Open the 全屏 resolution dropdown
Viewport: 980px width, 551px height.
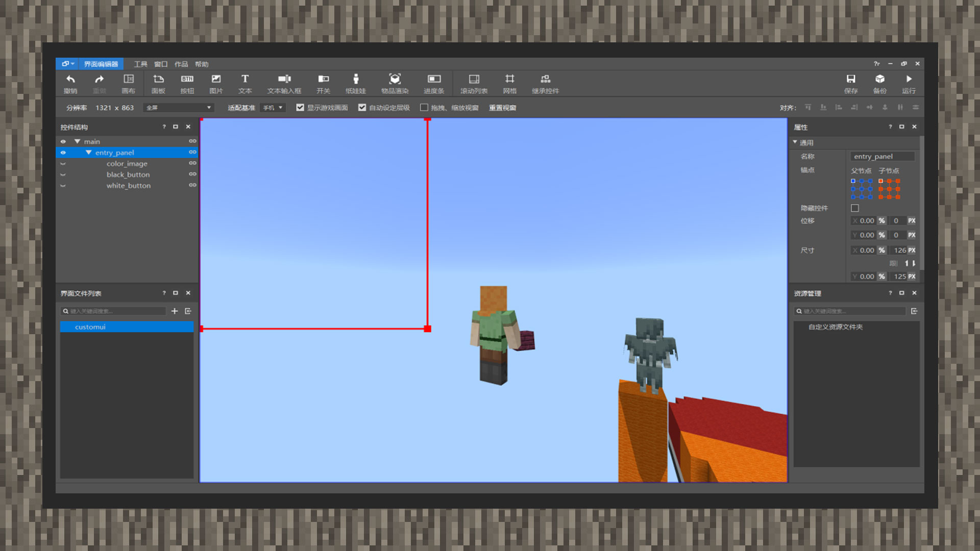pyautogui.click(x=179, y=108)
